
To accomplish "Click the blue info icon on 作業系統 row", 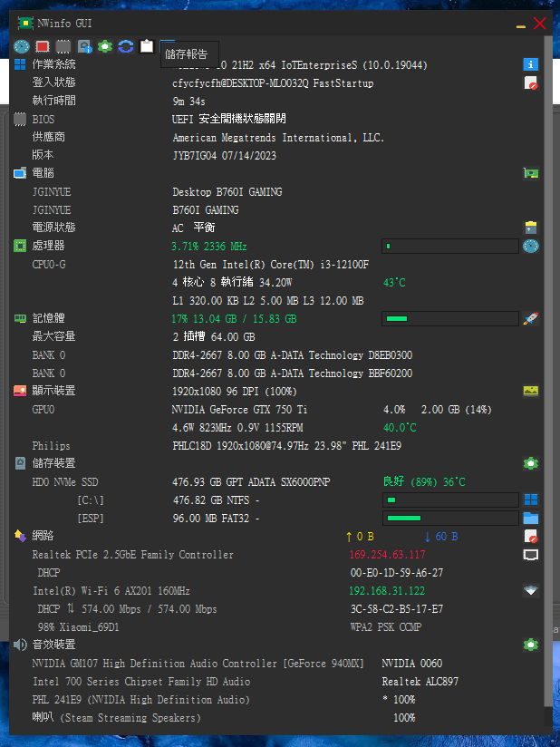I will coord(530,64).
